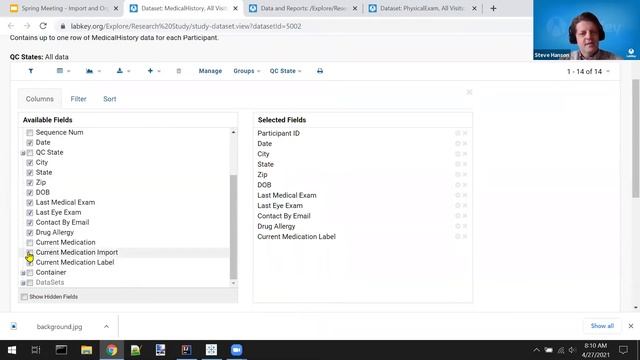Open the background.jpg downloaded file
Viewport: 640px width, 360px height.
pos(59,327)
